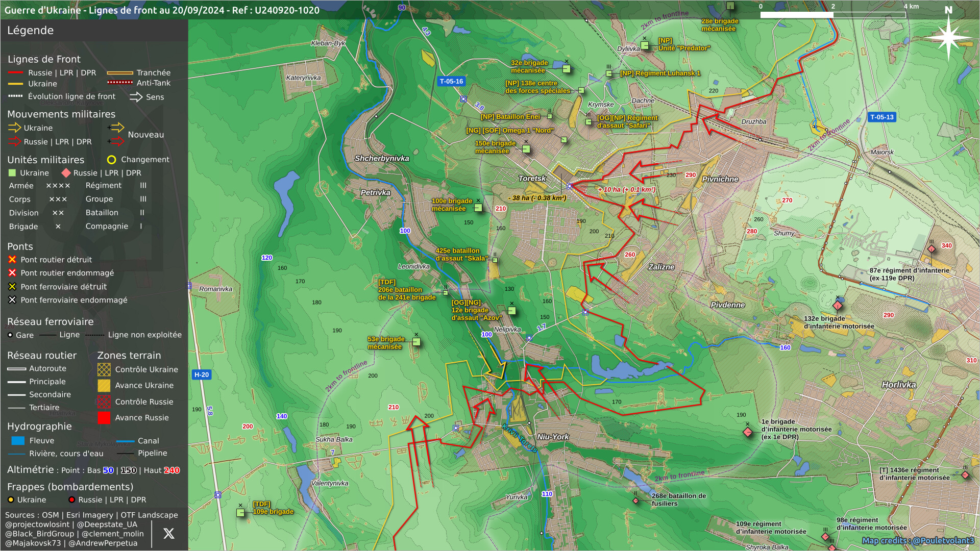The height and width of the screenshot is (551, 980).
Task: Click the T-05-16 road shield
Action: (x=451, y=81)
